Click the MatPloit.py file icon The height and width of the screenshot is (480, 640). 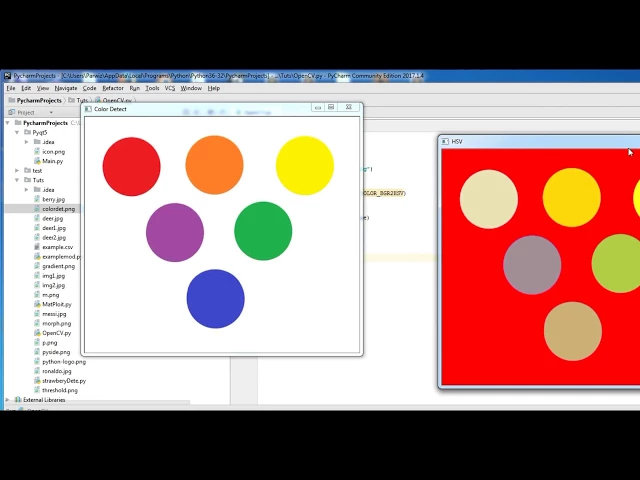(x=37, y=304)
